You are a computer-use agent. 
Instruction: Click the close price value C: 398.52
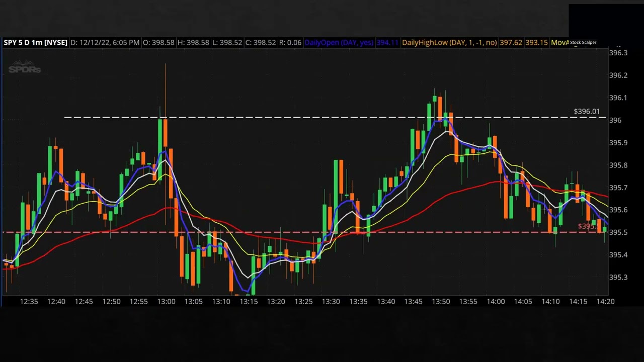tap(260, 43)
